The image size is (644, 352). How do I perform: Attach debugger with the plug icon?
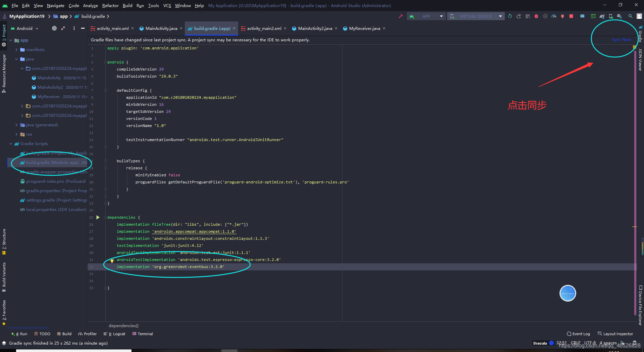tap(562, 16)
